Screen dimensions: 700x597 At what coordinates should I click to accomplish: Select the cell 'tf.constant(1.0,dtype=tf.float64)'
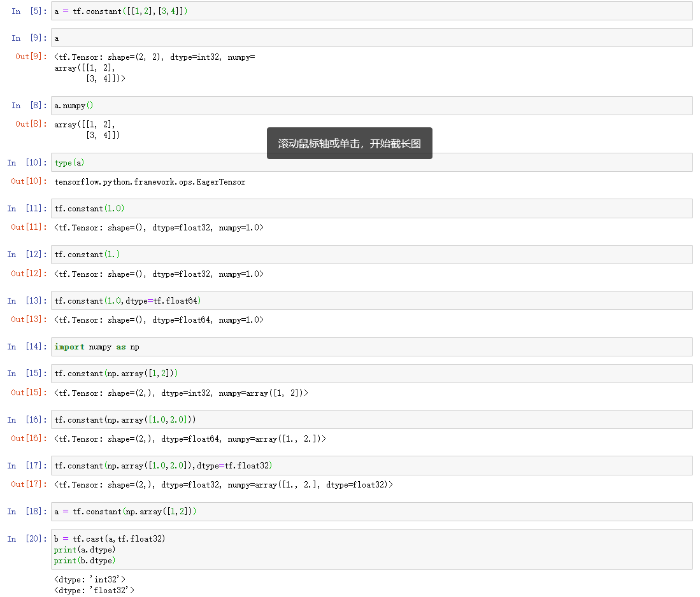point(371,301)
